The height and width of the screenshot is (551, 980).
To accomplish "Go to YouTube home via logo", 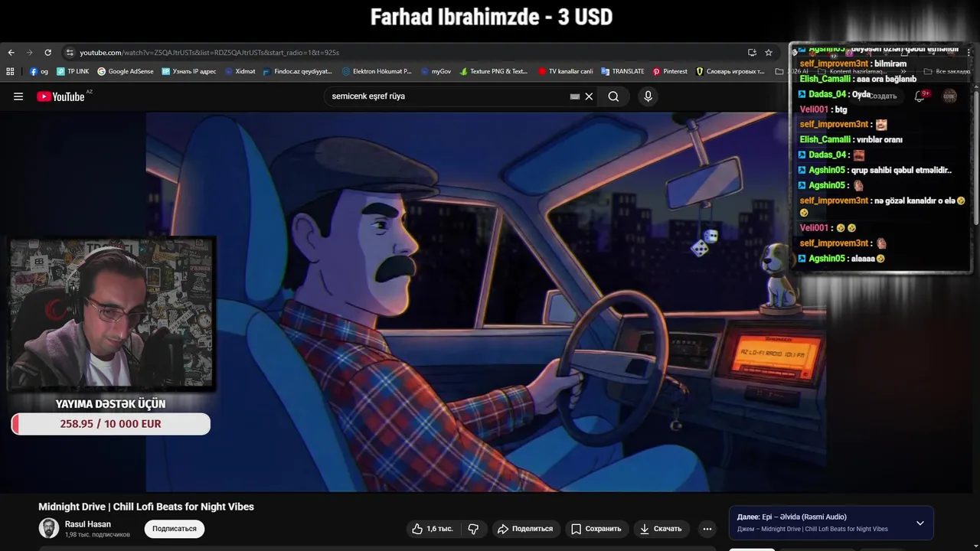I will click(x=60, y=96).
